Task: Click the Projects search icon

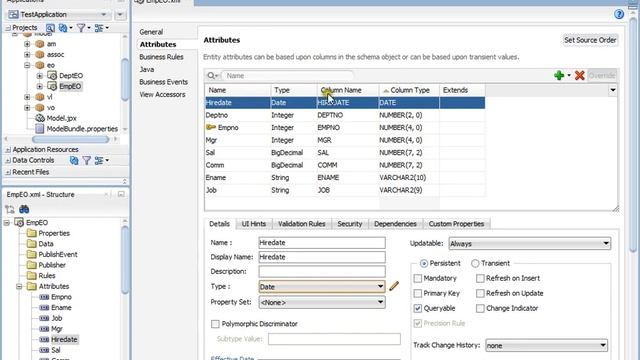Action: click(50, 28)
